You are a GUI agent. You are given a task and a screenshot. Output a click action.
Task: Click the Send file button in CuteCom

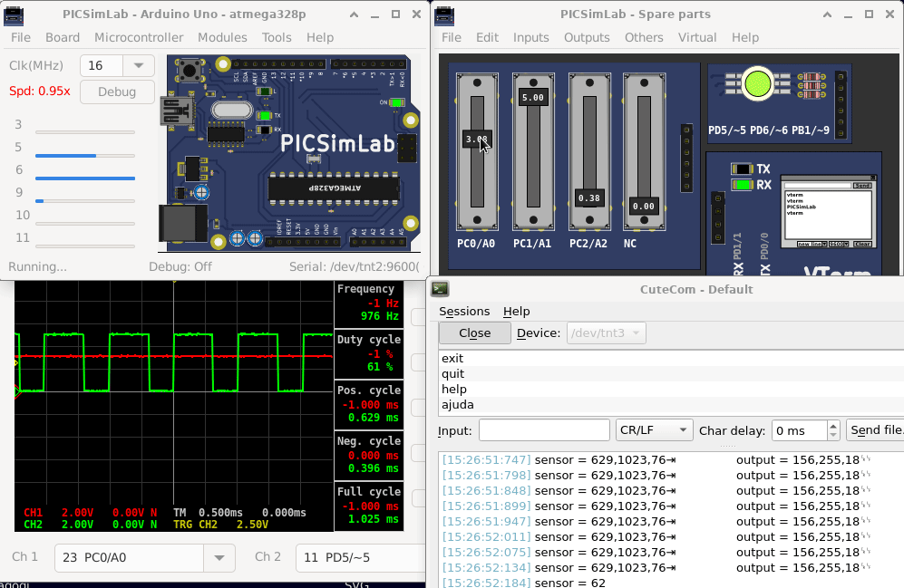876,429
